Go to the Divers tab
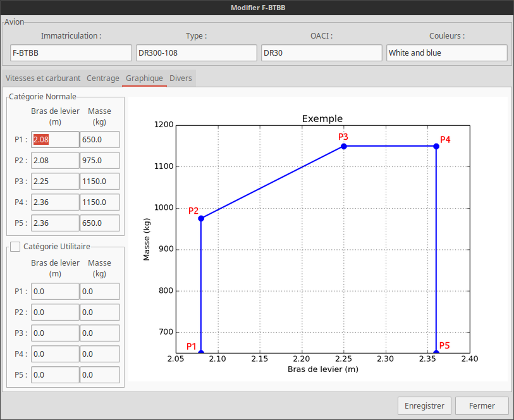Viewport: 514px width, 420px height. 181,78
